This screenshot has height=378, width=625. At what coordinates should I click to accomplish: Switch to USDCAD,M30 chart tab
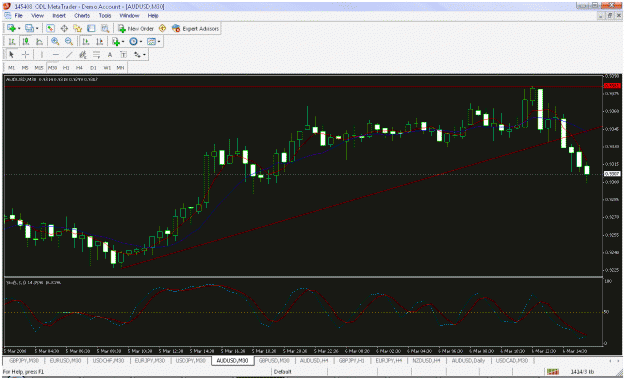[511, 360]
